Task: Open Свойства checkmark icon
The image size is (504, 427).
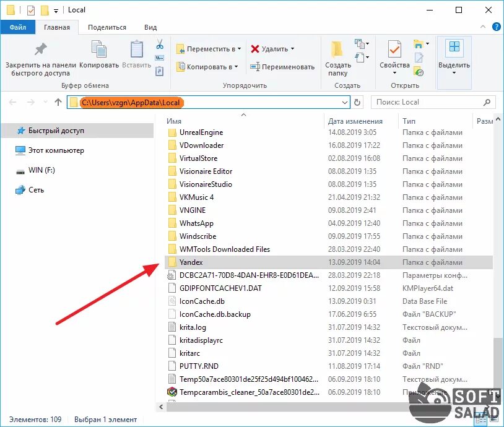Action: pos(394,49)
